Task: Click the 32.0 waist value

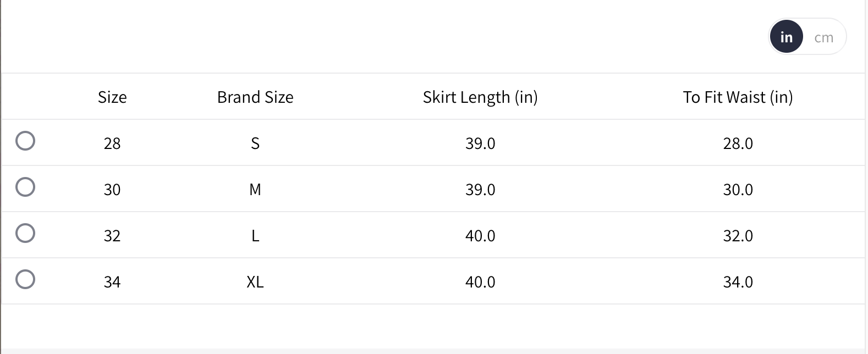Action: pyautogui.click(x=738, y=236)
